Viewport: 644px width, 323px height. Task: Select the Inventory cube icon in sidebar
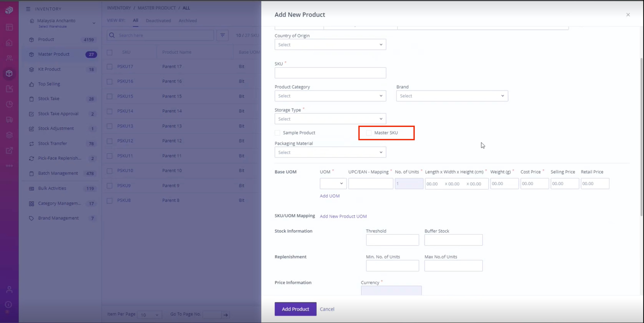(9, 73)
